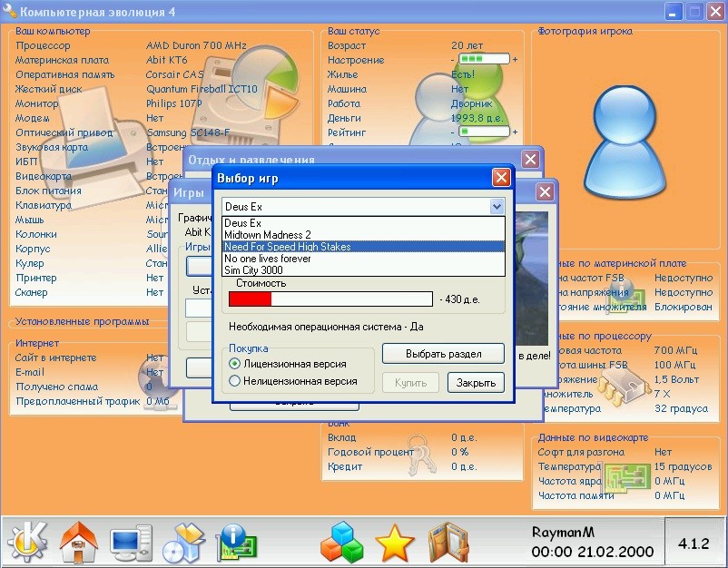
Task: Open the computer monitor icon in bottom bar
Action: point(131,543)
